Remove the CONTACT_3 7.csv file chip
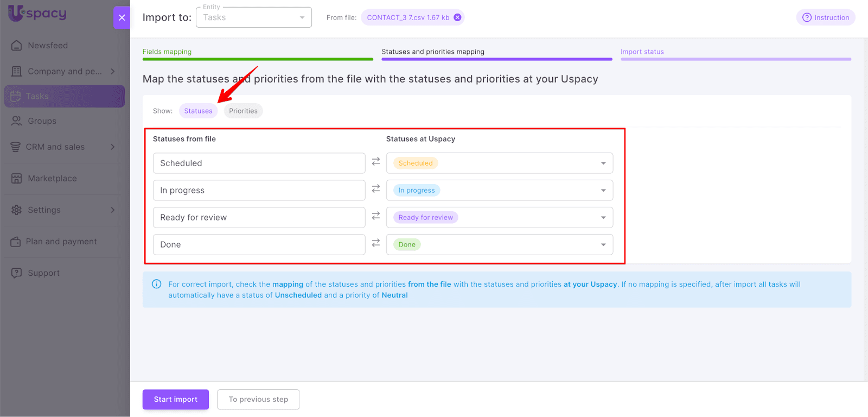This screenshot has width=868, height=417. [x=457, y=17]
